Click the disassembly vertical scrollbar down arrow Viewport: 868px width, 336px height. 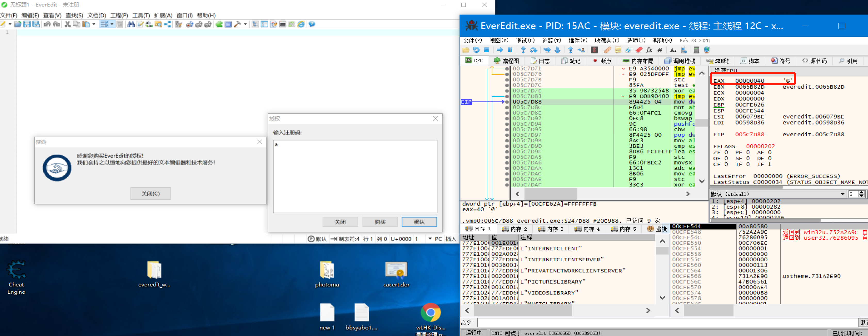coord(702,181)
